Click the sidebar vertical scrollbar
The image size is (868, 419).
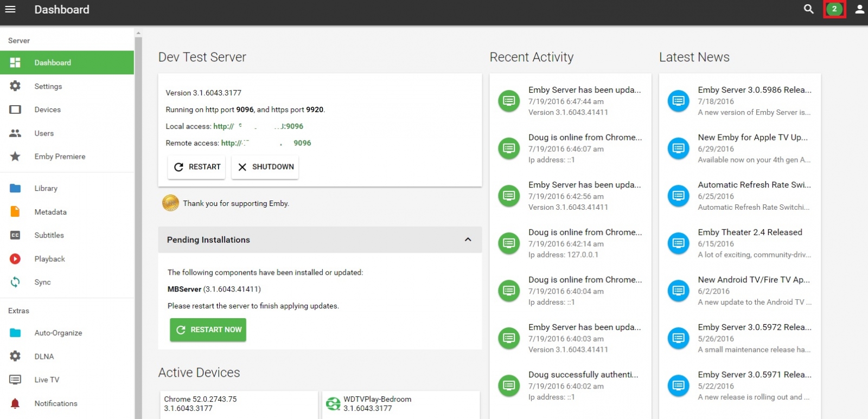138,217
